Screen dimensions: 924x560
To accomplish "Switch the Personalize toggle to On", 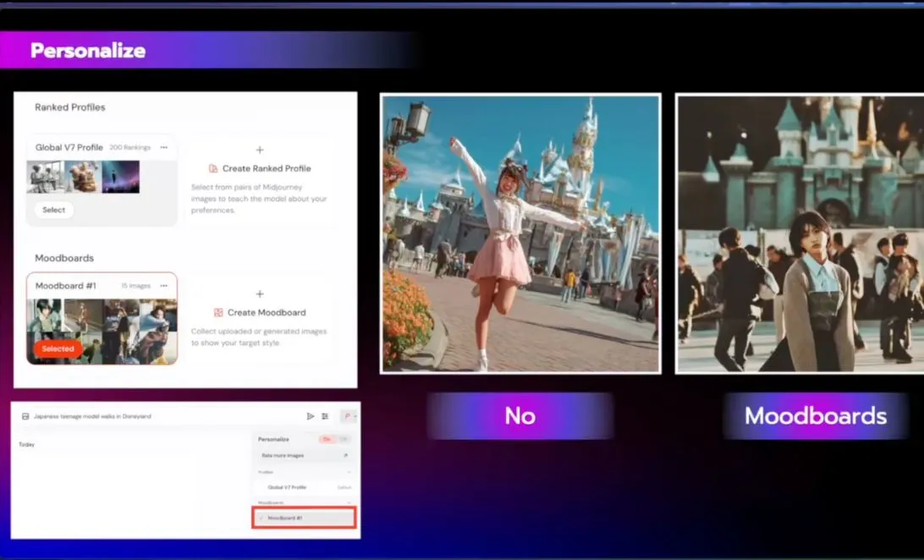I will [x=327, y=439].
